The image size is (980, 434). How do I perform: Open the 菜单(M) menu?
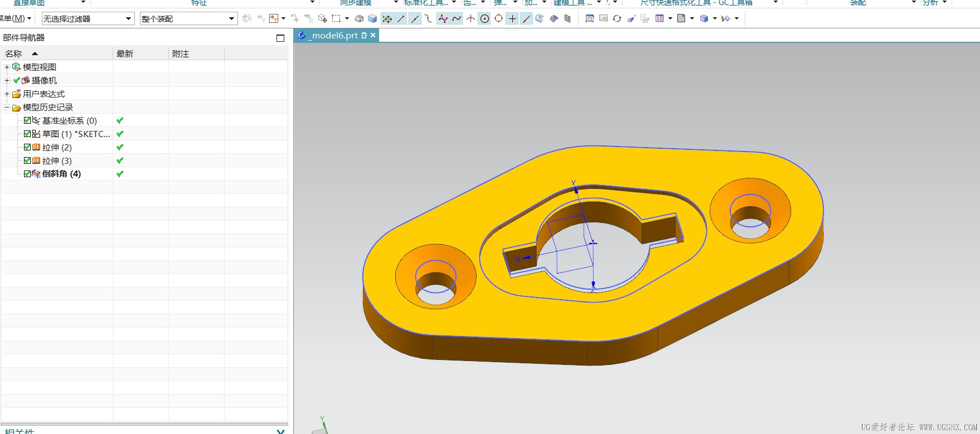point(14,18)
